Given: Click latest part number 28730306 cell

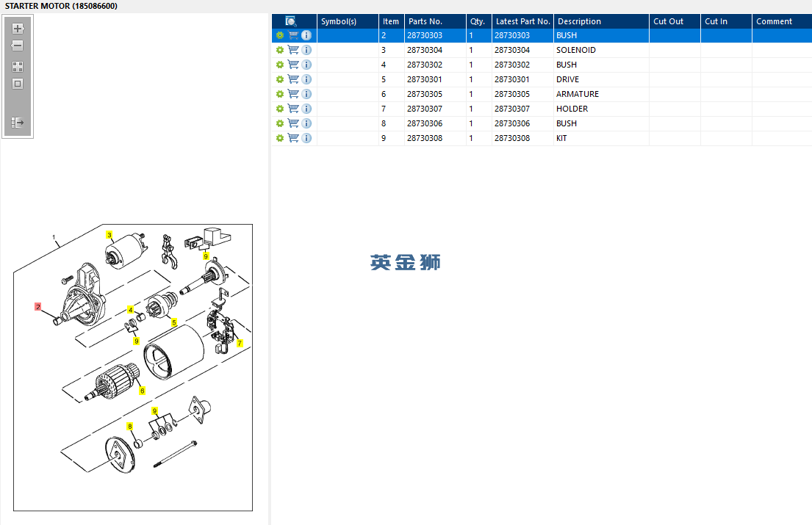Looking at the screenshot, I should 522,123.
